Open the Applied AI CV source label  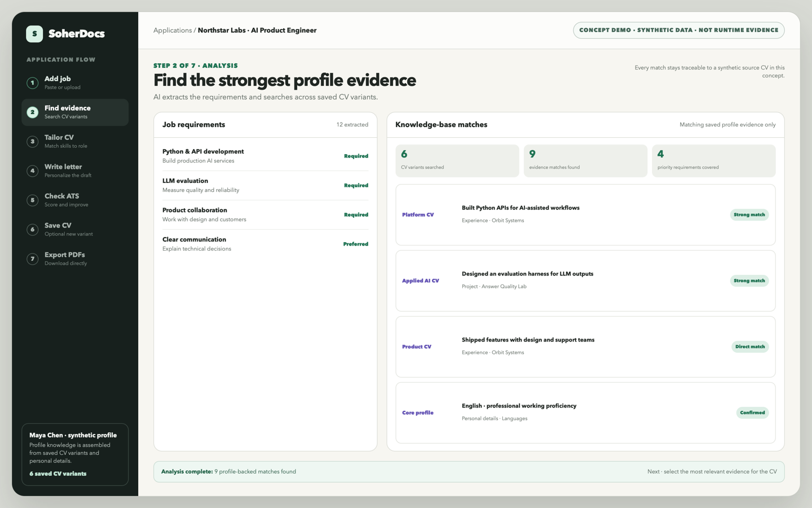click(421, 281)
